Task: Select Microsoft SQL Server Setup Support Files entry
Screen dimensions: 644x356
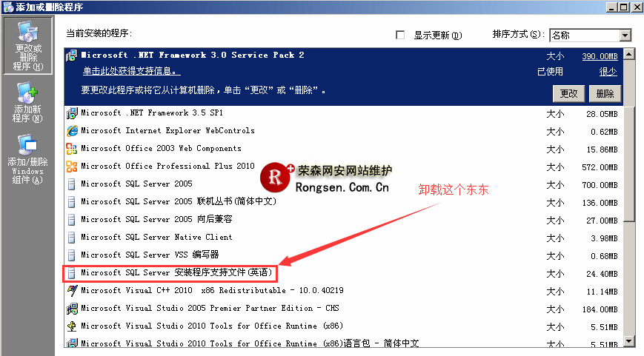Action: 177,273
